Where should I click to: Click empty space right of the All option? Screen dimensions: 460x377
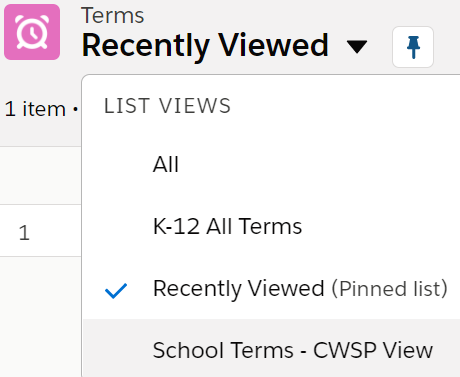317,164
